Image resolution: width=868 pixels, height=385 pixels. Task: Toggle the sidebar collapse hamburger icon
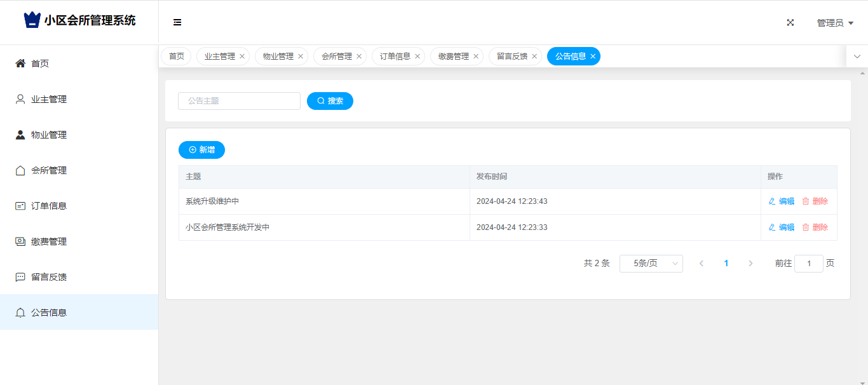point(177,22)
